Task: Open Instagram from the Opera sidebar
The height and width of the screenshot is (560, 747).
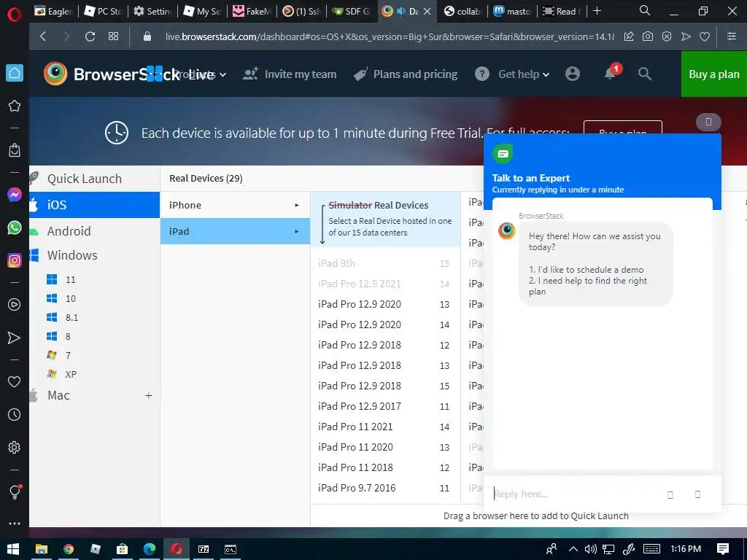Action: 15,260
